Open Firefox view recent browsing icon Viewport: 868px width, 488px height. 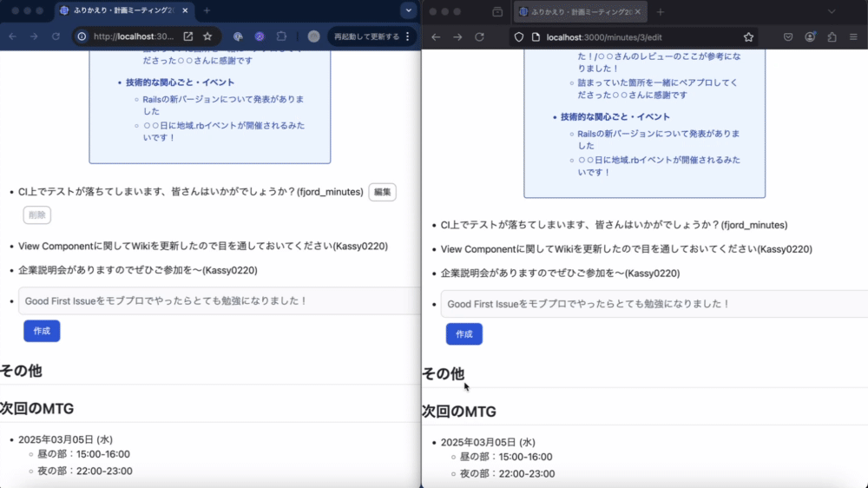click(497, 11)
